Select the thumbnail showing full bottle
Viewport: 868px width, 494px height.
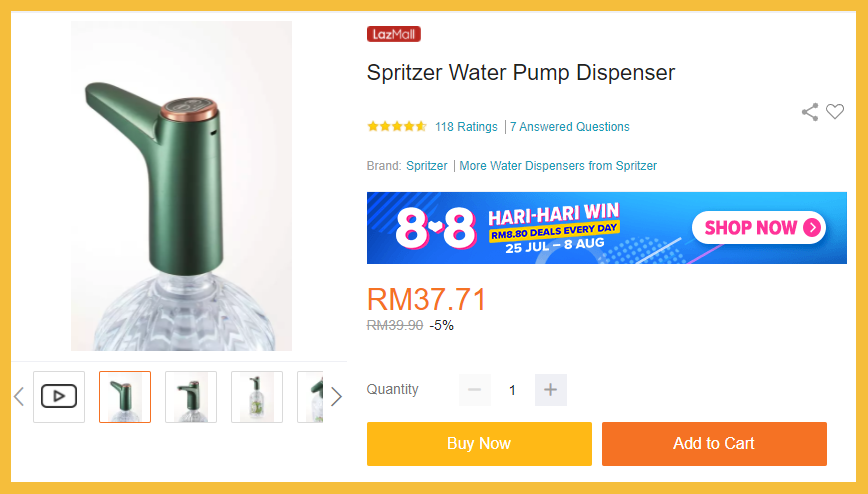257,397
